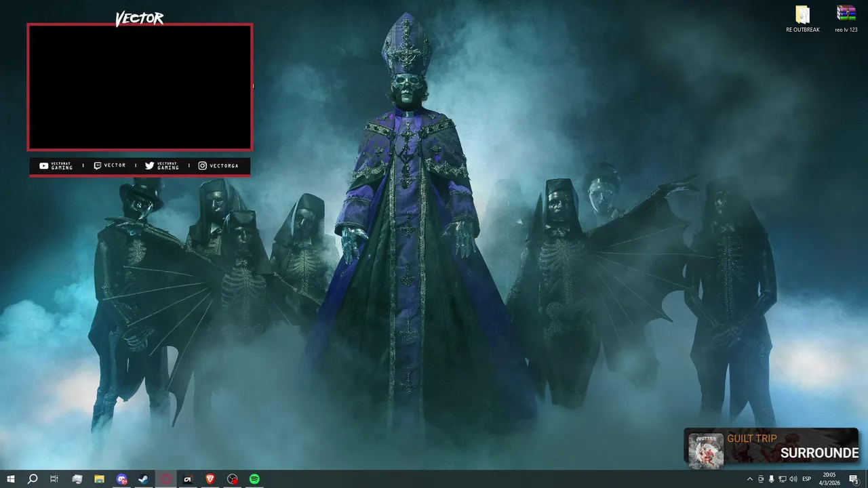Click the Show desktop strip at taskbar end
Viewport: 868px width, 488px height.
pyautogui.click(x=866, y=479)
